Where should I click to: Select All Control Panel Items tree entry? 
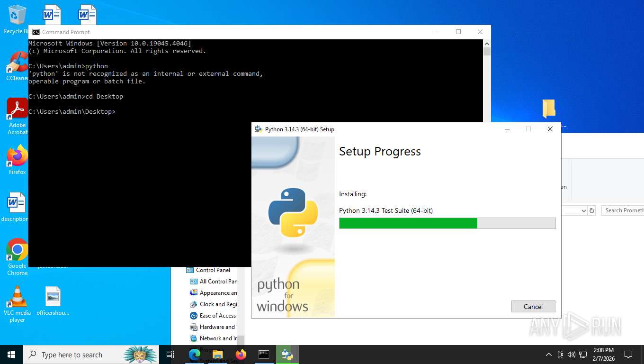(213, 282)
